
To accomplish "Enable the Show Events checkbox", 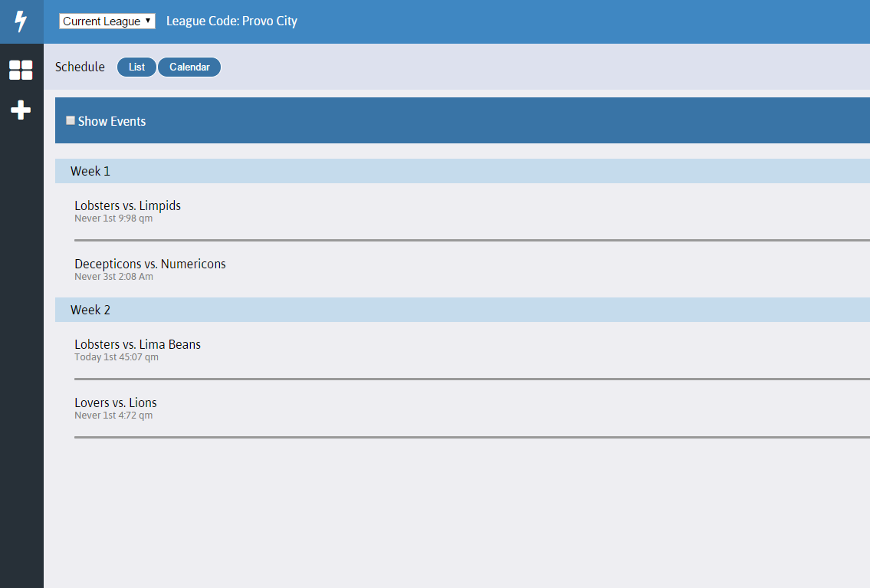I will 71,120.
